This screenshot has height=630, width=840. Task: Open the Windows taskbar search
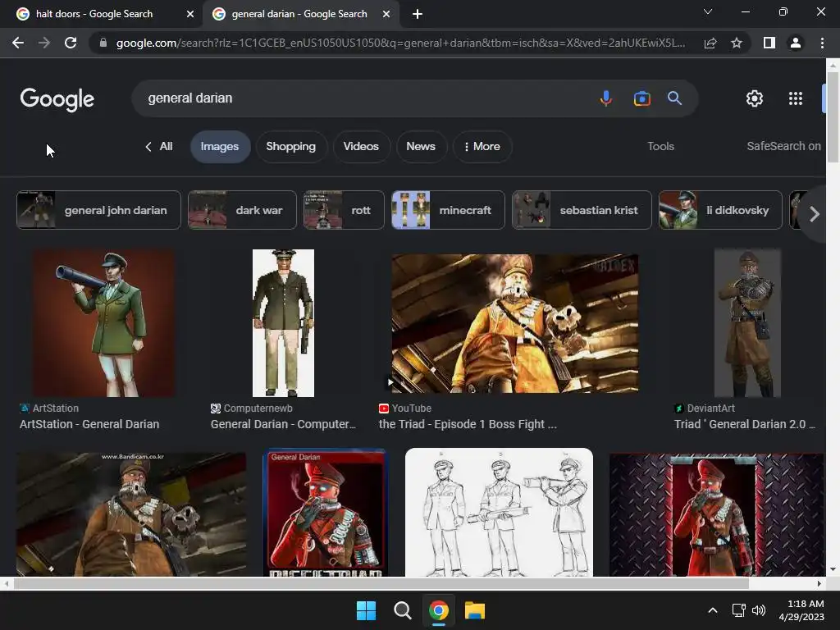click(402, 610)
